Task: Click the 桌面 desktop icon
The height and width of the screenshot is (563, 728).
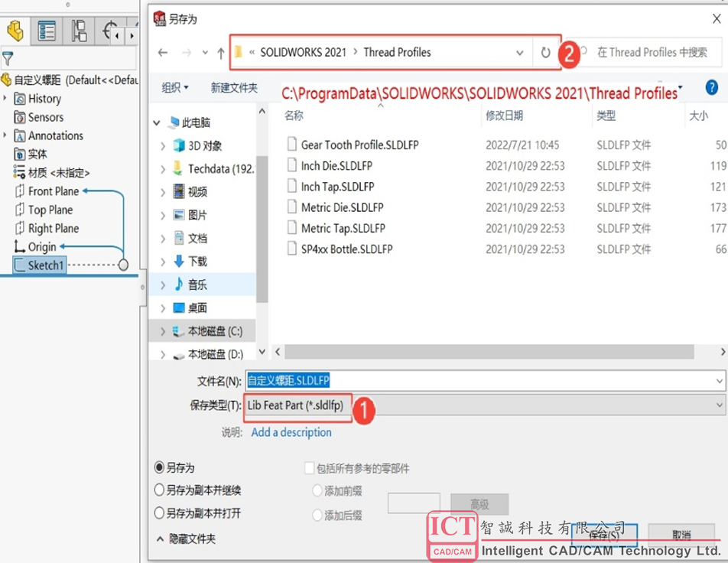Action: pyautogui.click(x=179, y=308)
